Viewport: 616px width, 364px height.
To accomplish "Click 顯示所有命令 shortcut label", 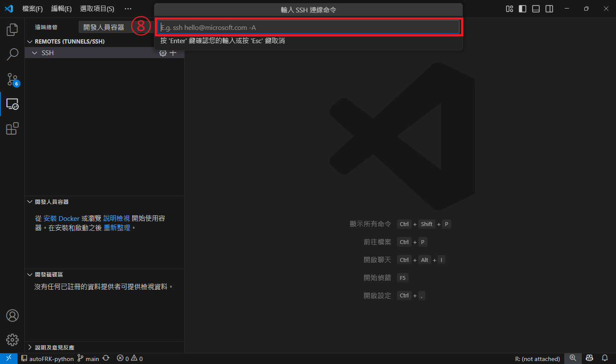I will (370, 224).
